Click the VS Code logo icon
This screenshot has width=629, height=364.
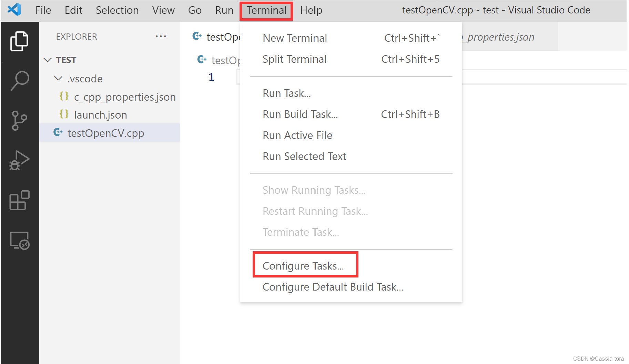coord(14,10)
